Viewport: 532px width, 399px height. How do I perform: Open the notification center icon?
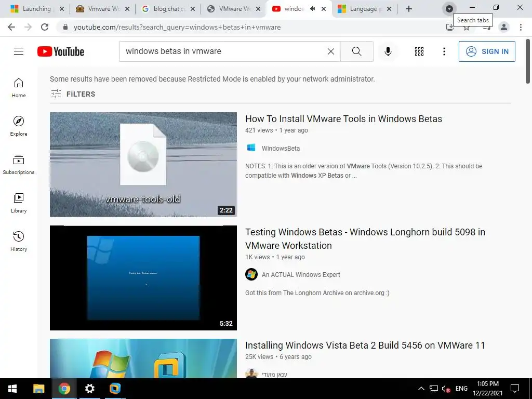coord(515,389)
